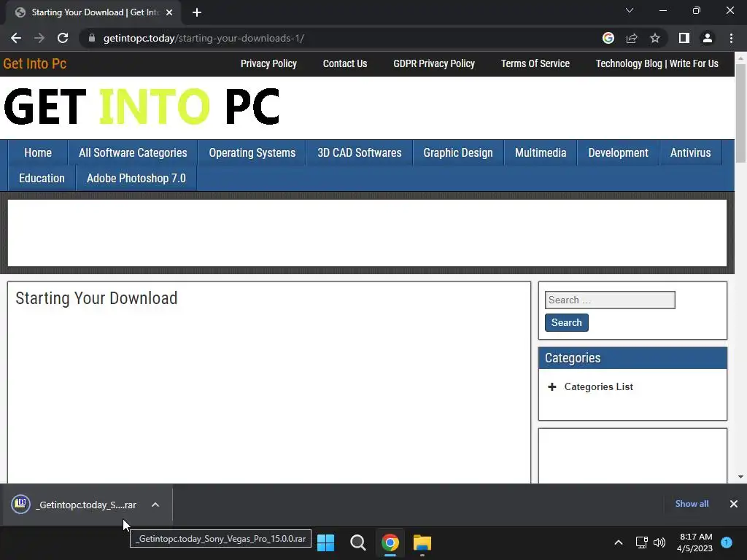
Task: Open Windows taskbar search
Action: coord(357,542)
